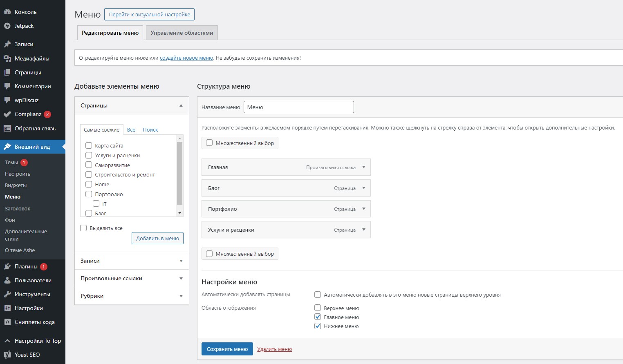Click the Записи pin icon
Screen dimensions: 623x364
tap(7, 44)
